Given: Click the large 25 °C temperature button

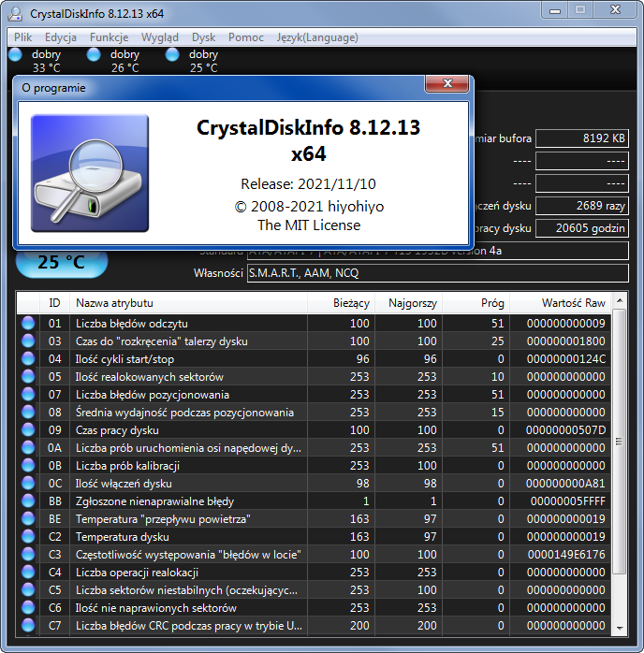Looking at the screenshot, I should point(62,262).
